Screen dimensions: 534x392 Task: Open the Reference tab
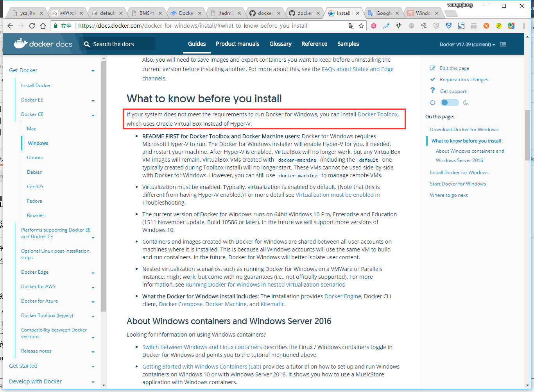tap(314, 44)
